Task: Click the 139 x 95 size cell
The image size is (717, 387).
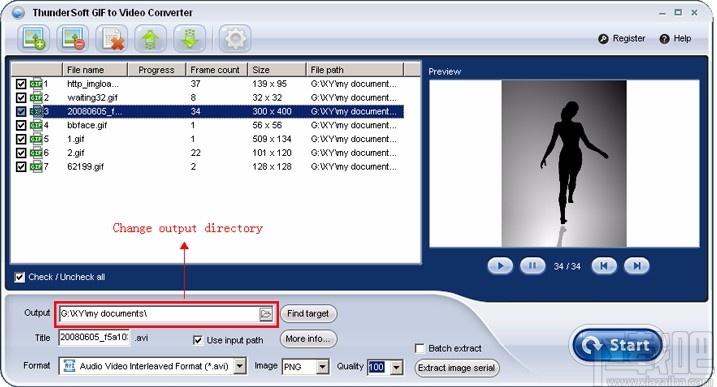Action: click(269, 84)
